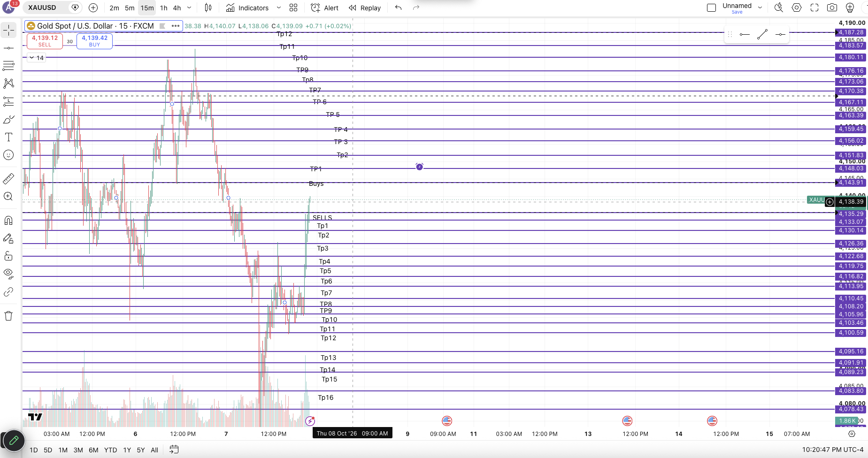
Task: Toggle magnet mode for drawings
Action: tap(8, 221)
